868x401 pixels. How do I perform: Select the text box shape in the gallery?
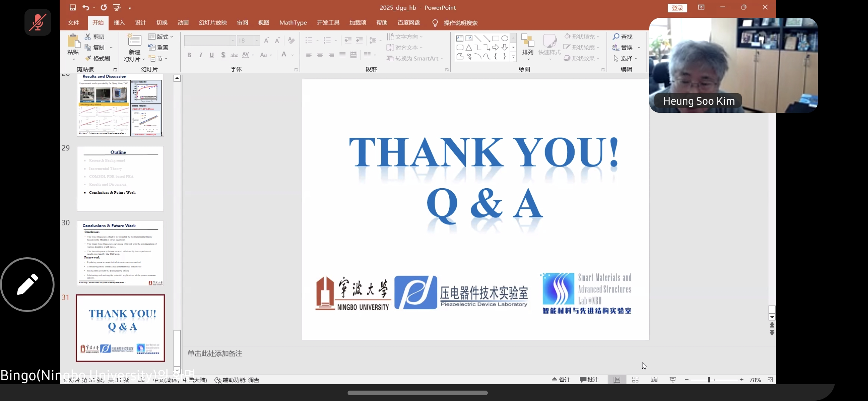460,38
